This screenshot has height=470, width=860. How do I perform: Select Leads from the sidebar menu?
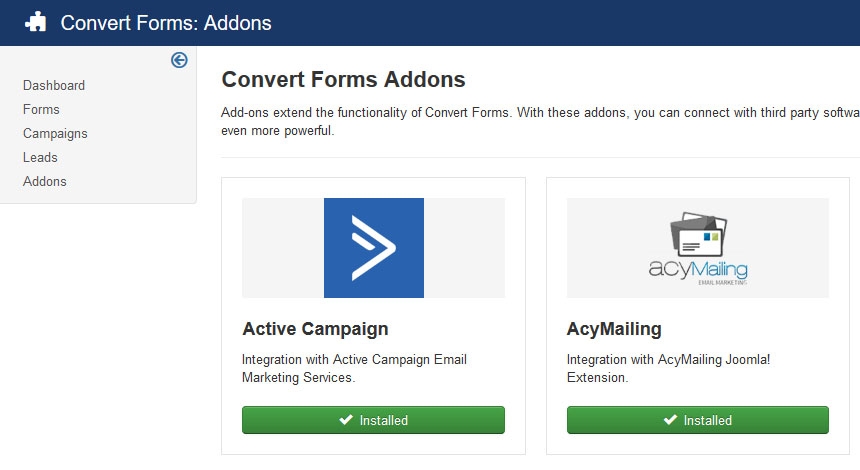(40, 158)
